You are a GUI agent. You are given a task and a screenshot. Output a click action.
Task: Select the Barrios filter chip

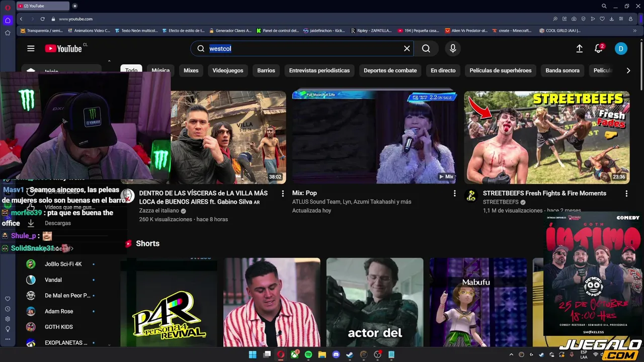[266, 70]
